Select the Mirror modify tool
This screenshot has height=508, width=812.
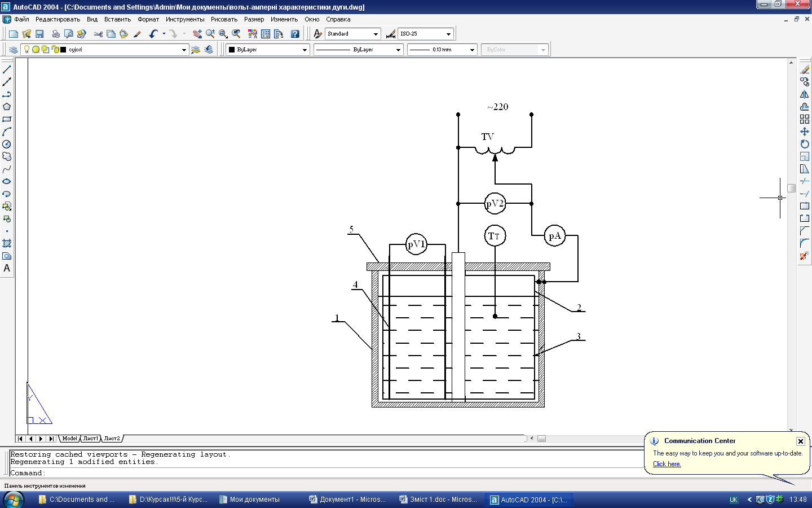(805, 94)
